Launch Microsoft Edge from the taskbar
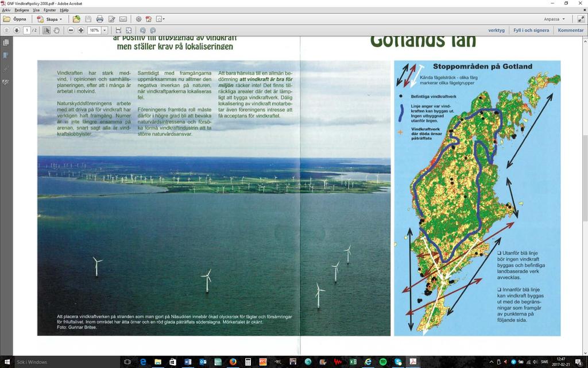This screenshot has height=368, width=588. [x=143, y=362]
